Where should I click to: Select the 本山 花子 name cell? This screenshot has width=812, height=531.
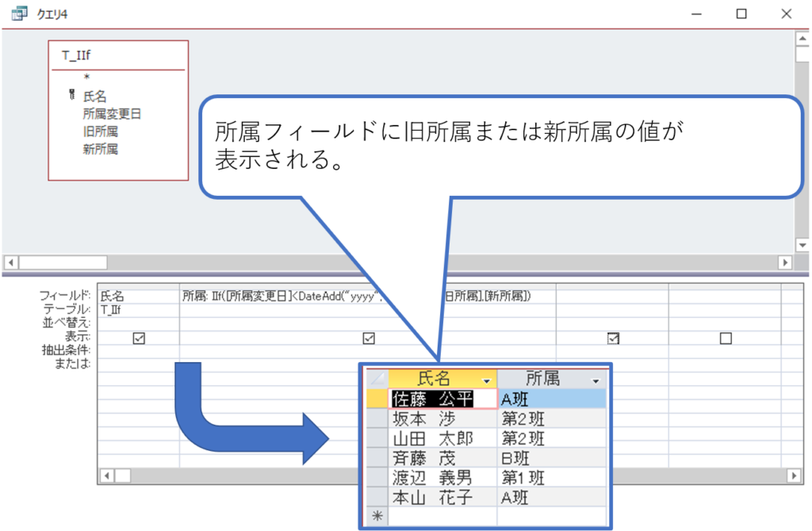(x=442, y=498)
